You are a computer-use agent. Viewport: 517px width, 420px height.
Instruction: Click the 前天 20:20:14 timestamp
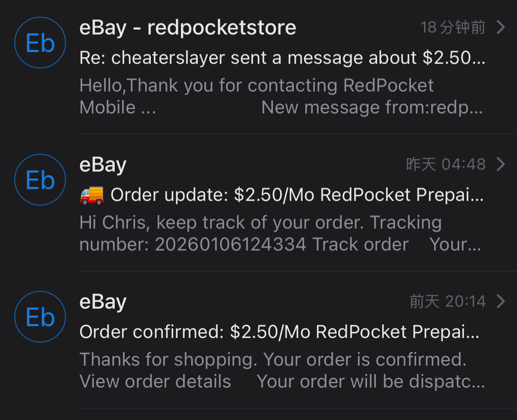(x=447, y=301)
